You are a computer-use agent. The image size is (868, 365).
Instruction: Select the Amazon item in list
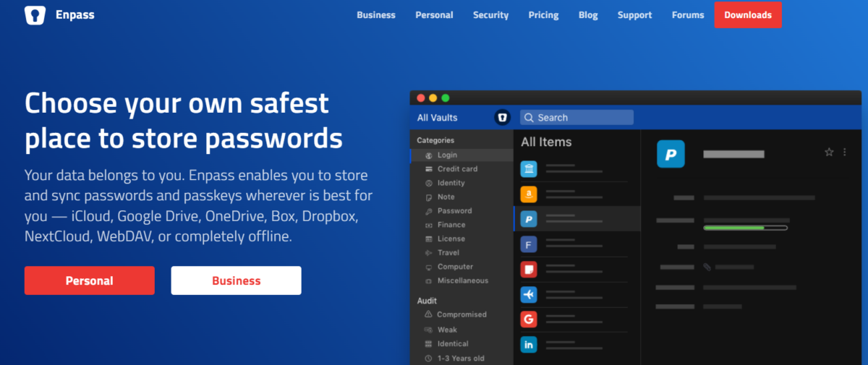(x=576, y=194)
